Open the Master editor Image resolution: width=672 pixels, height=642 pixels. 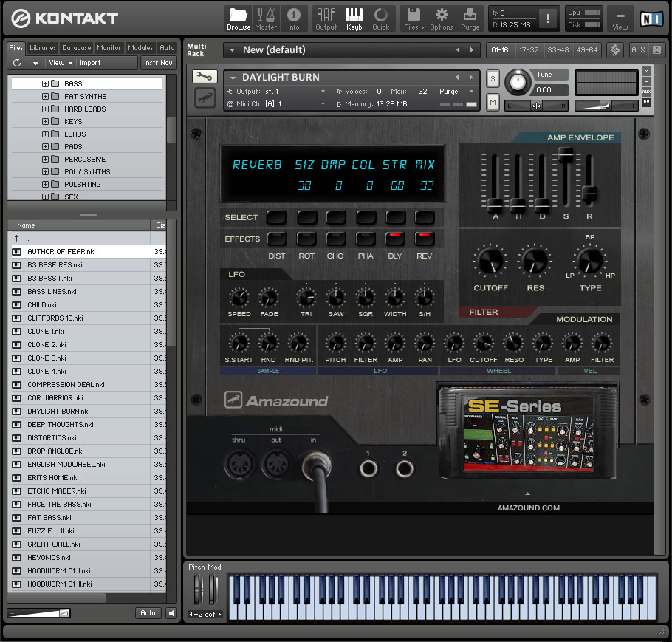(x=266, y=19)
